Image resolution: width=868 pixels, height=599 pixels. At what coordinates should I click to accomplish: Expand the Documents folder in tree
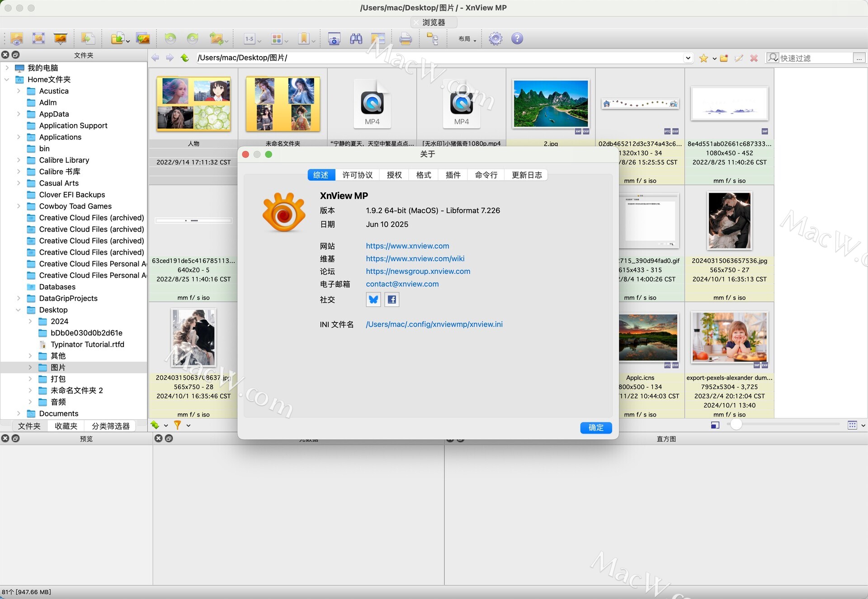(19, 413)
